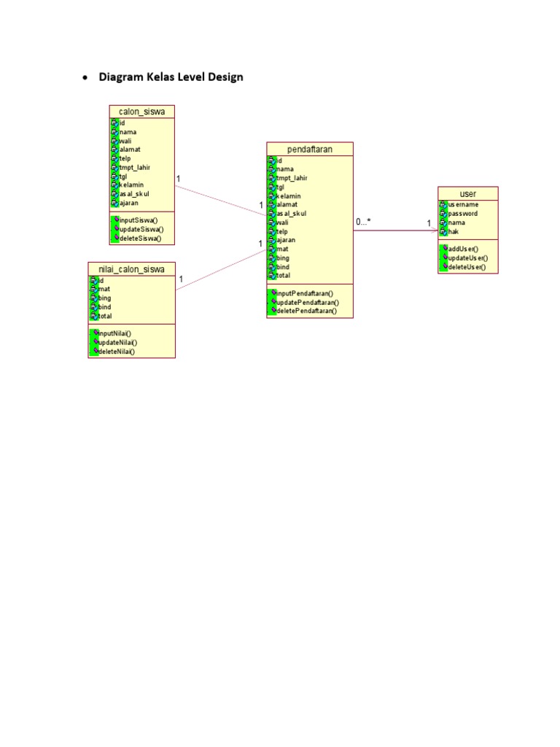Select the pendaftaran class title
The image size is (560, 747).
coord(309,149)
